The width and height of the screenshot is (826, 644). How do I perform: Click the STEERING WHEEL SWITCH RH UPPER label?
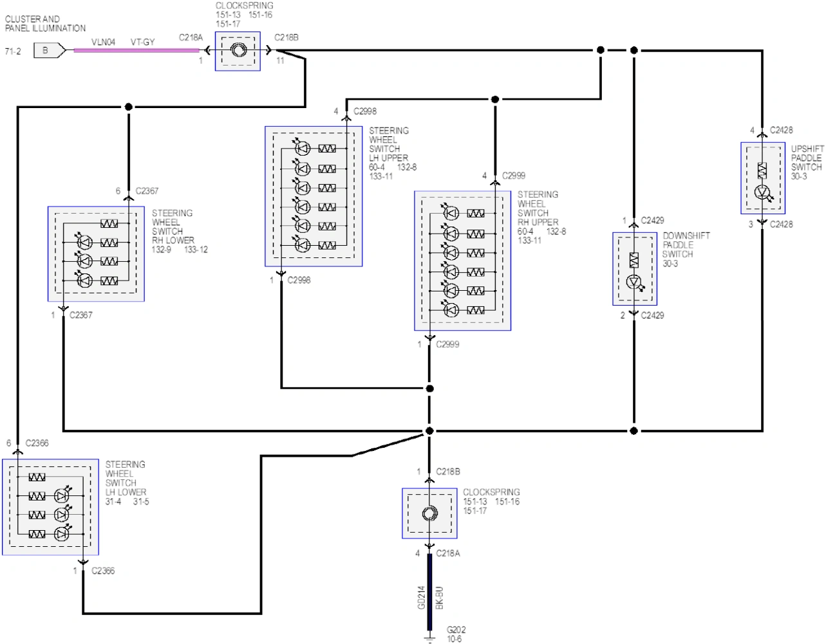pos(538,208)
